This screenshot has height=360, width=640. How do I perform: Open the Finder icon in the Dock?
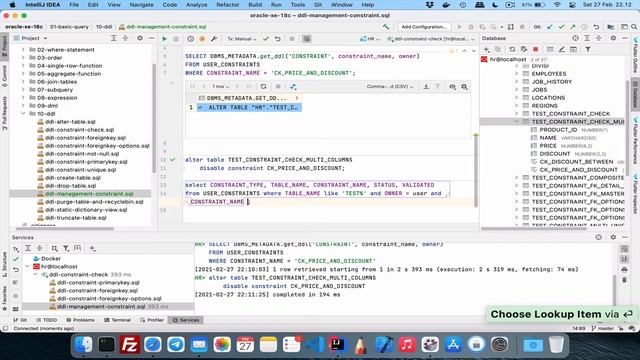(x=84, y=345)
